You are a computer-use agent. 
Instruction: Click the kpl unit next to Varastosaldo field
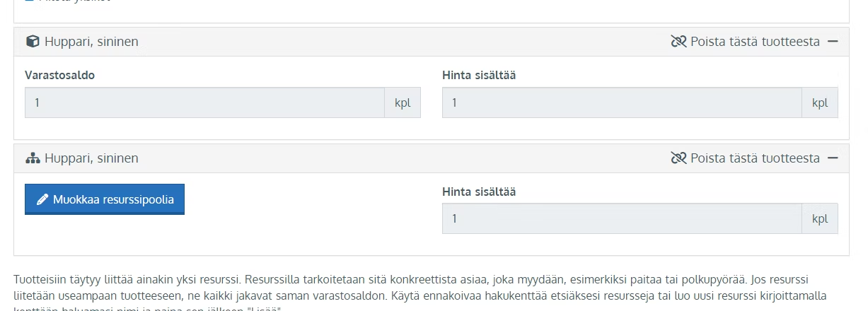(x=403, y=102)
